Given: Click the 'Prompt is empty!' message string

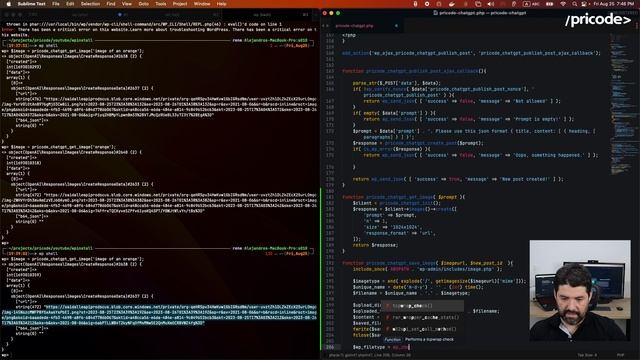Looking at the screenshot, I should (535, 119).
